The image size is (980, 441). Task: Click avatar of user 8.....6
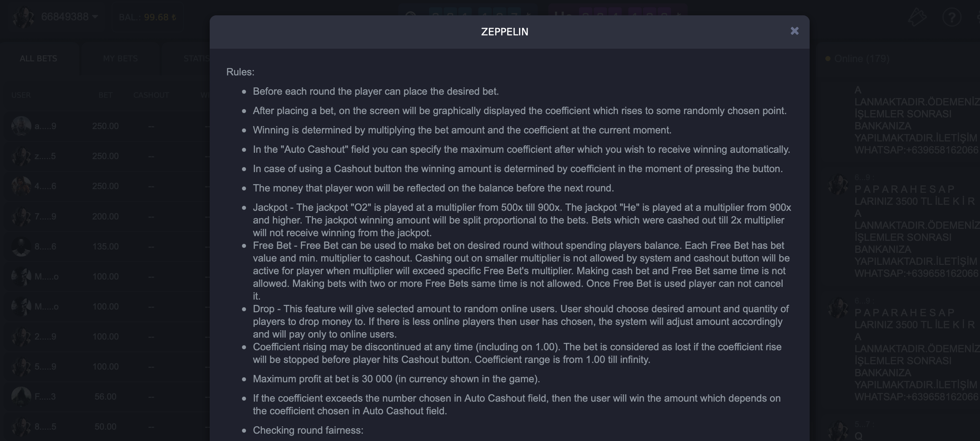(21, 247)
